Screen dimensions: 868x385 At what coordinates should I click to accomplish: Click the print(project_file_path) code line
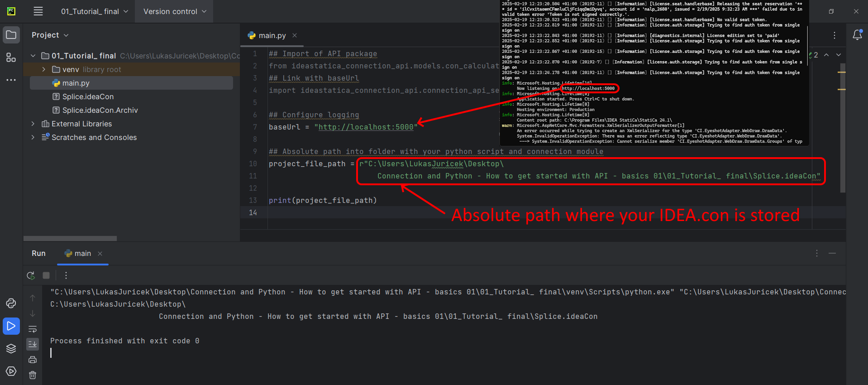click(323, 200)
